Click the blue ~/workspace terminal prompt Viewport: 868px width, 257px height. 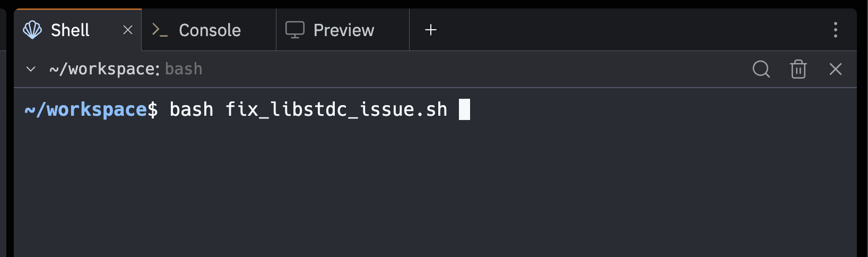pyautogui.click(x=86, y=109)
